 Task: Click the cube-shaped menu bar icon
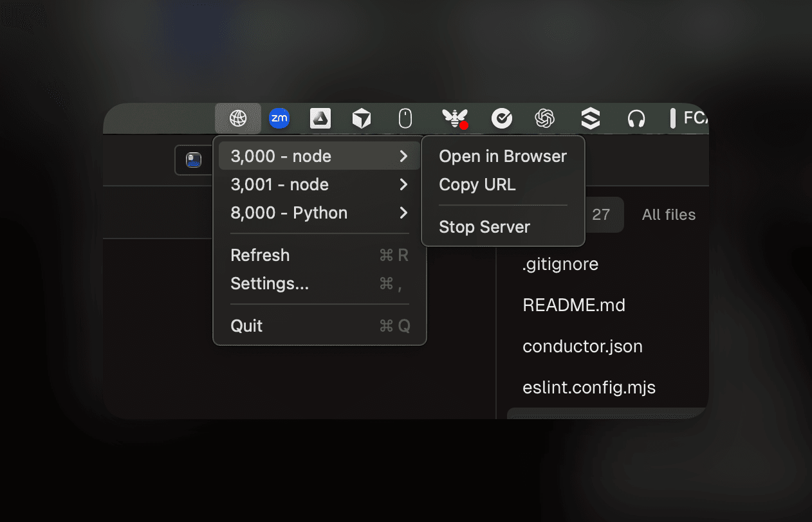pos(361,118)
